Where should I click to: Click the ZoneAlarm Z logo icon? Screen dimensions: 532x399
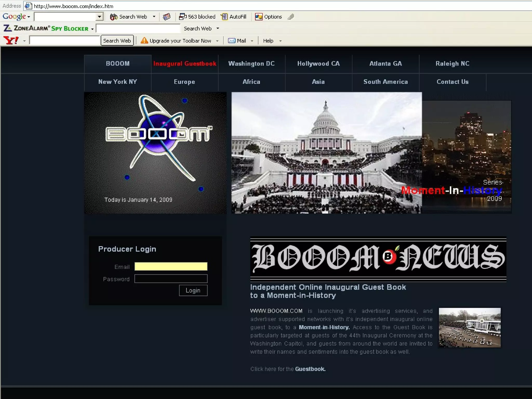click(7, 28)
